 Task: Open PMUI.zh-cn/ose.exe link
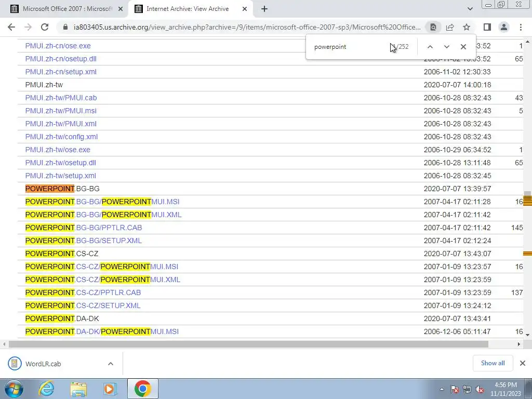coord(58,46)
